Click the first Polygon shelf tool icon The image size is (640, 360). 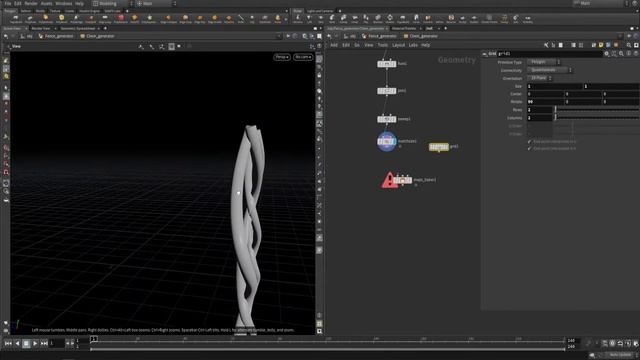click(16, 18)
